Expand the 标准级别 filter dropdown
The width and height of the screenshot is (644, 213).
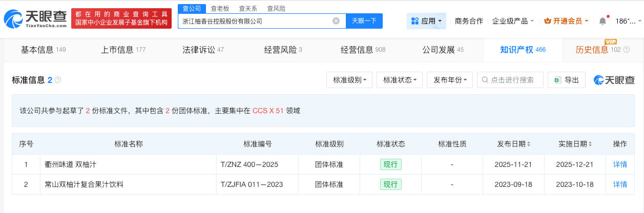click(x=349, y=80)
